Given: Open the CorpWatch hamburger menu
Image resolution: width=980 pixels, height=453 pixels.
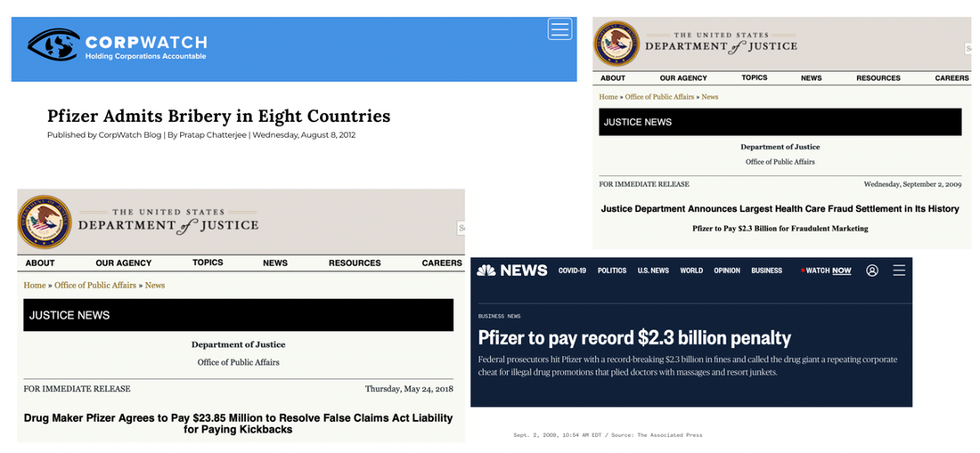Looking at the screenshot, I should click(x=559, y=29).
